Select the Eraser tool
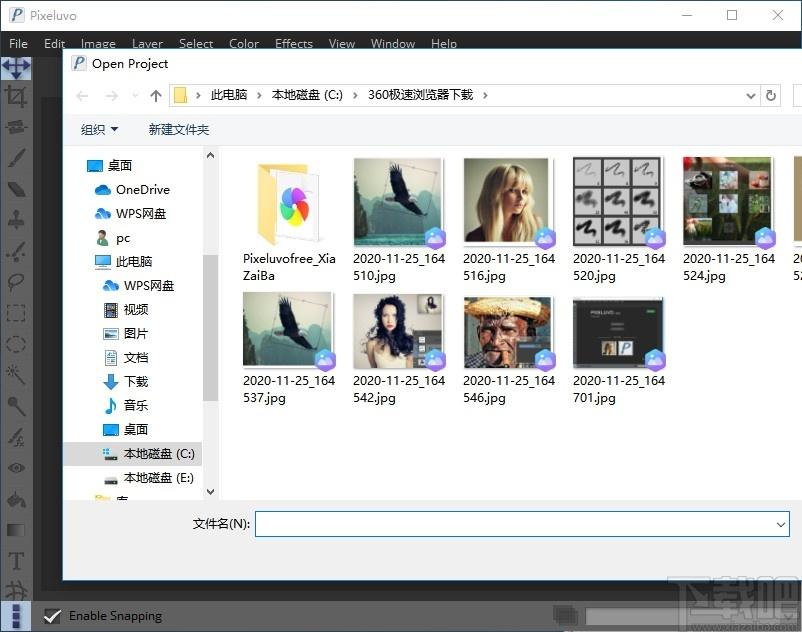Image resolution: width=802 pixels, height=632 pixels. click(x=16, y=189)
